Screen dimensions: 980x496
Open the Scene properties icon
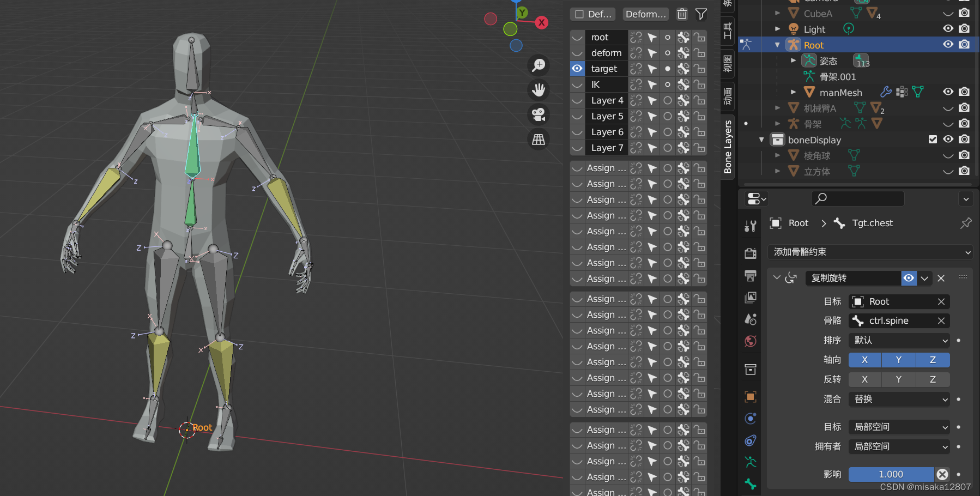point(751,319)
